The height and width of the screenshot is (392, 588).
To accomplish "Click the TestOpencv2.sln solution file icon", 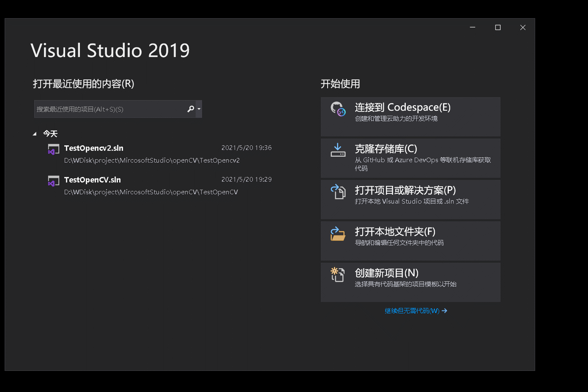I will pyautogui.click(x=53, y=149).
